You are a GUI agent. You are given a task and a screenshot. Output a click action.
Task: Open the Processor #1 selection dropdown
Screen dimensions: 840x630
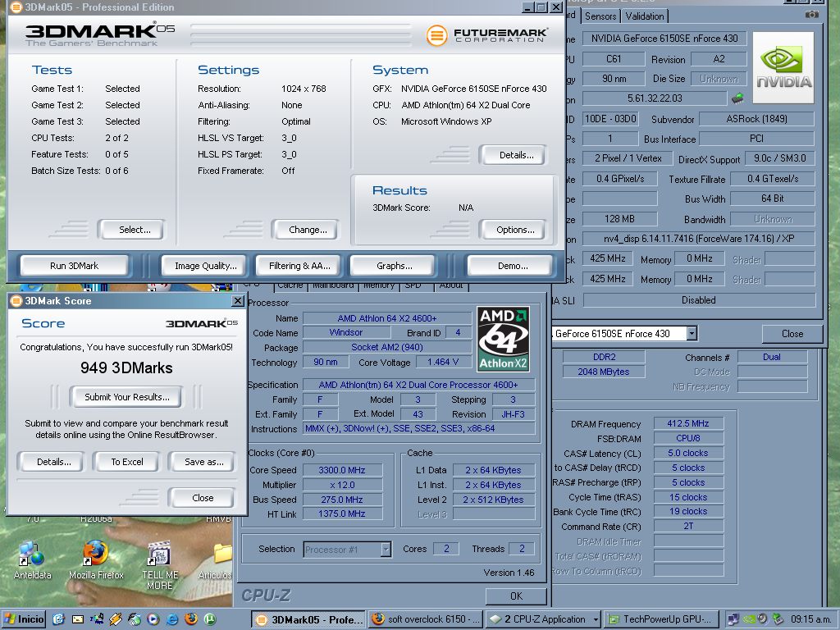click(x=386, y=549)
